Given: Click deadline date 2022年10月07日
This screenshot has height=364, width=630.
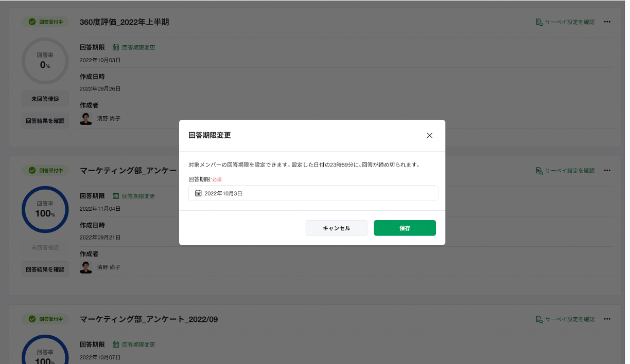Looking at the screenshot, I should tap(100, 357).
